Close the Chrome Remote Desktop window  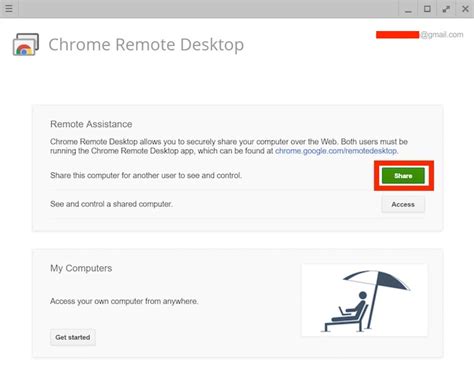tap(465, 9)
